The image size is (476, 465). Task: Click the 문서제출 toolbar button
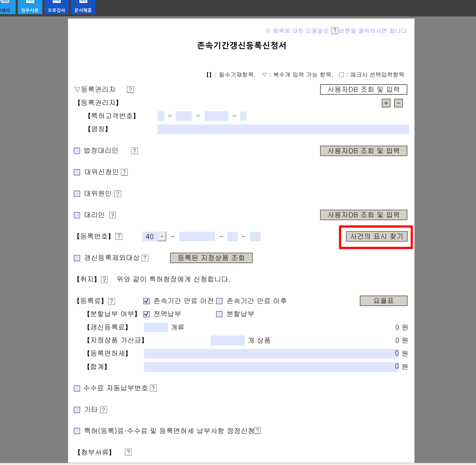click(x=83, y=7)
